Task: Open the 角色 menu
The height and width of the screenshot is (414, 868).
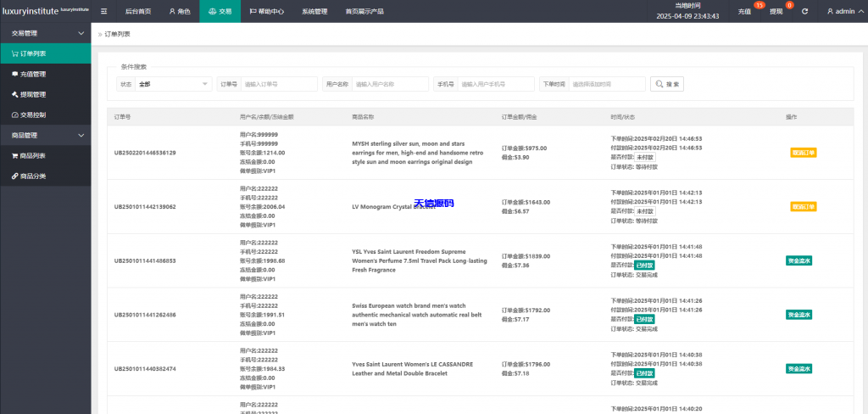Action: pos(180,11)
